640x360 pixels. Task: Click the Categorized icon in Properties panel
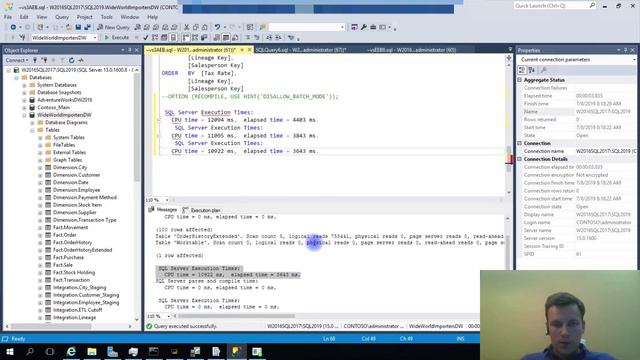pos(522,70)
